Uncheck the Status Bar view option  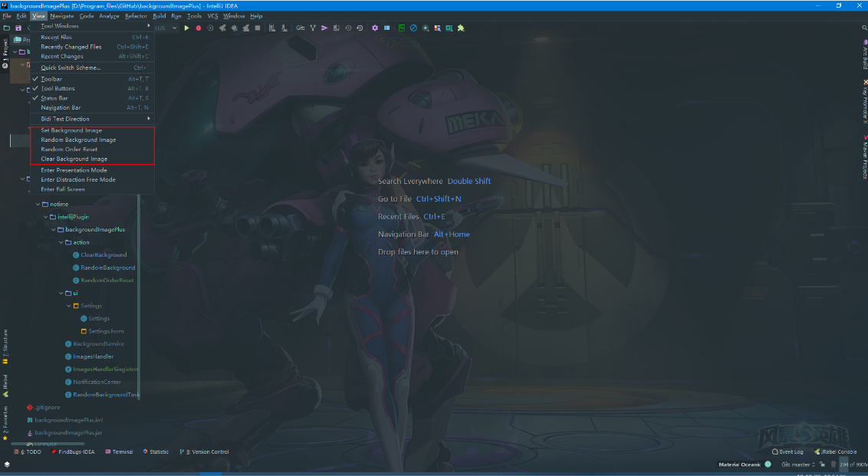92,98
